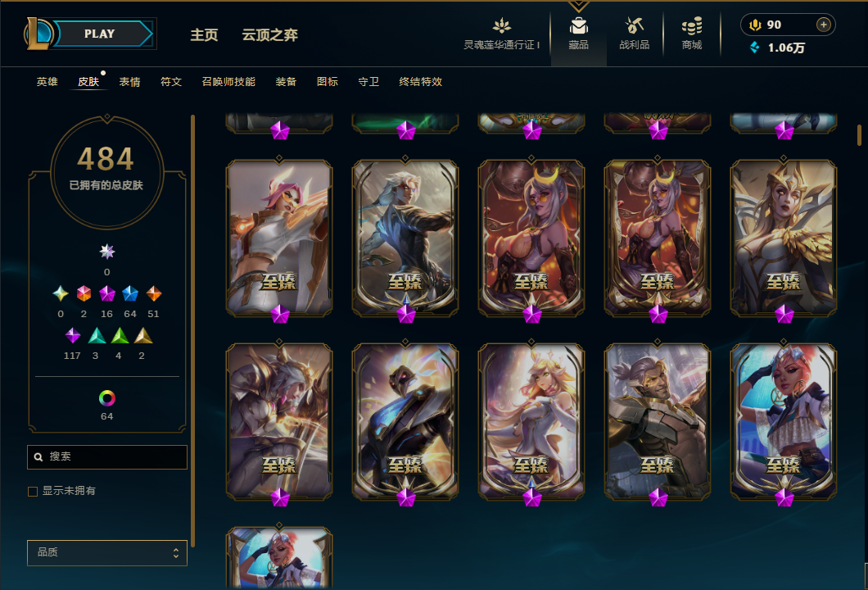Open the 藏品 collection bag icon
The width and height of the screenshot is (868, 590).
point(578,26)
